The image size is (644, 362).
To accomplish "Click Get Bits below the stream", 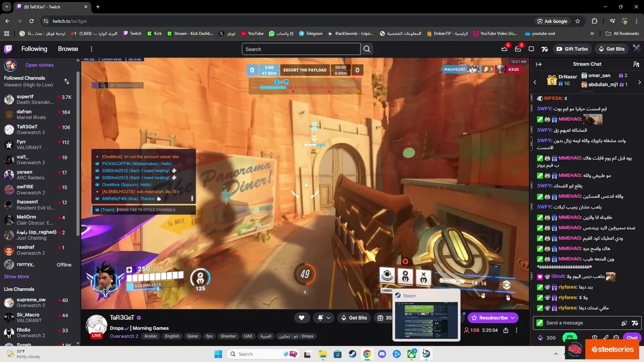I will click(x=354, y=318).
